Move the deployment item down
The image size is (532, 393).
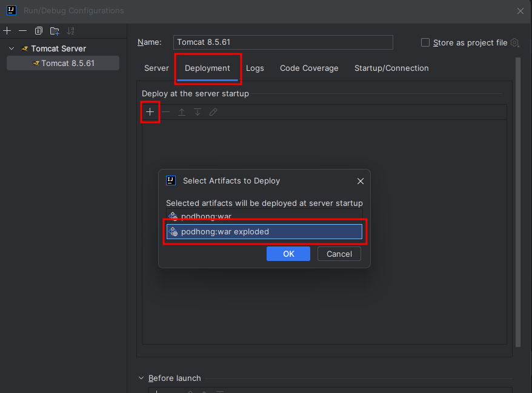tap(198, 112)
